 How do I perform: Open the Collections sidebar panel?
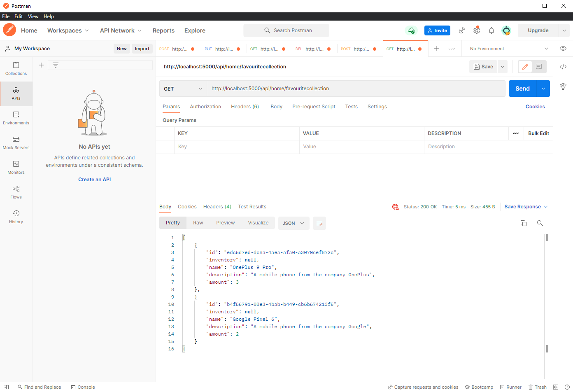click(16, 69)
